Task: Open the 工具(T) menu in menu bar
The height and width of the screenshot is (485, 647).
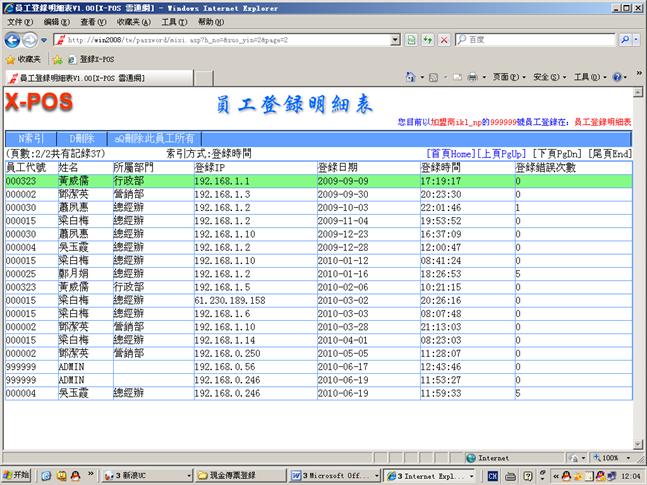Action: [173, 21]
